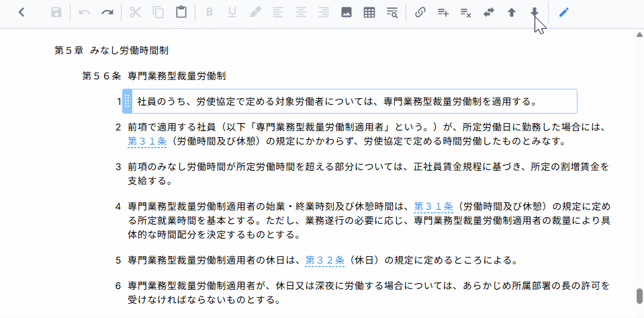Click the copy icon
The image size is (644, 318).
point(158,12)
